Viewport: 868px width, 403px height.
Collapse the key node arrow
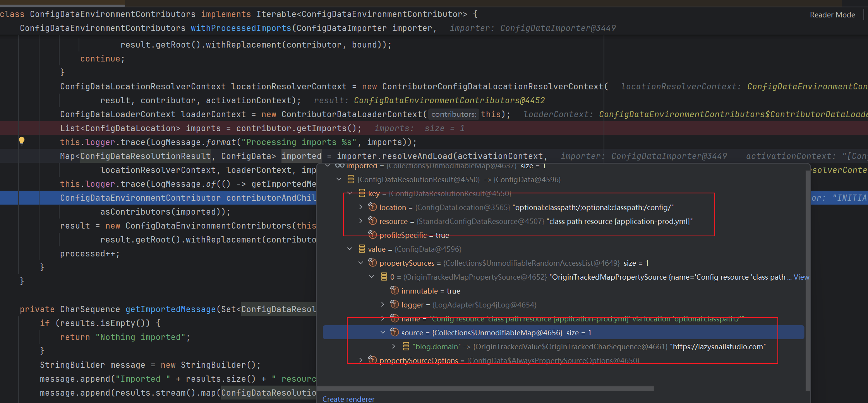point(350,193)
